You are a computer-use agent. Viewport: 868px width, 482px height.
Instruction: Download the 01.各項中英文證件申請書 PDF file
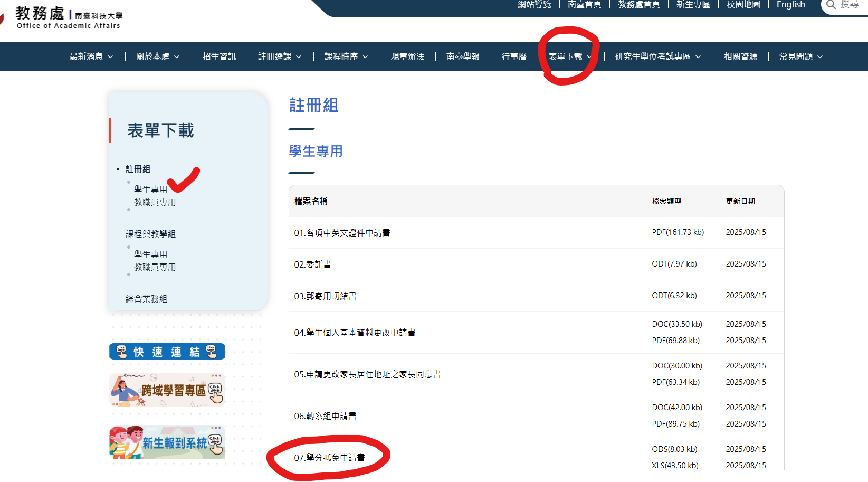coord(678,232)
